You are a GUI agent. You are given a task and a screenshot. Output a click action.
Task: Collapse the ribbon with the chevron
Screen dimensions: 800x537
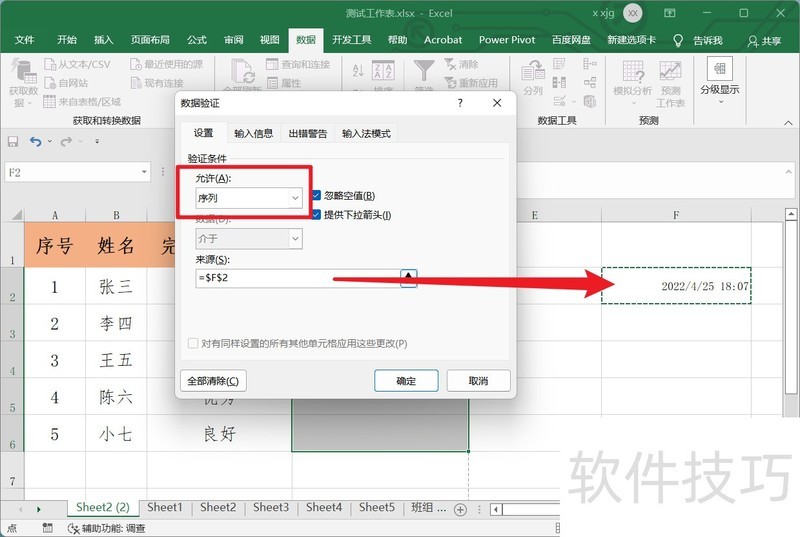[788, 122]
